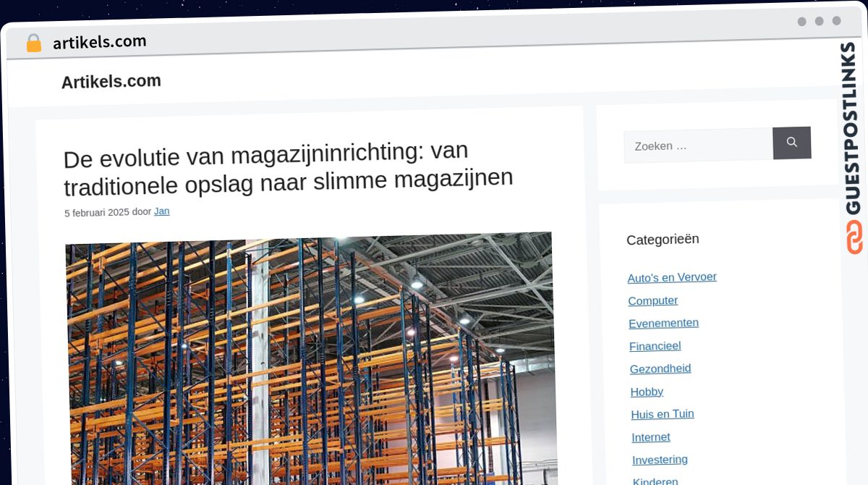Select the Investering category link

pyautogui.click(x=660, y=460)
